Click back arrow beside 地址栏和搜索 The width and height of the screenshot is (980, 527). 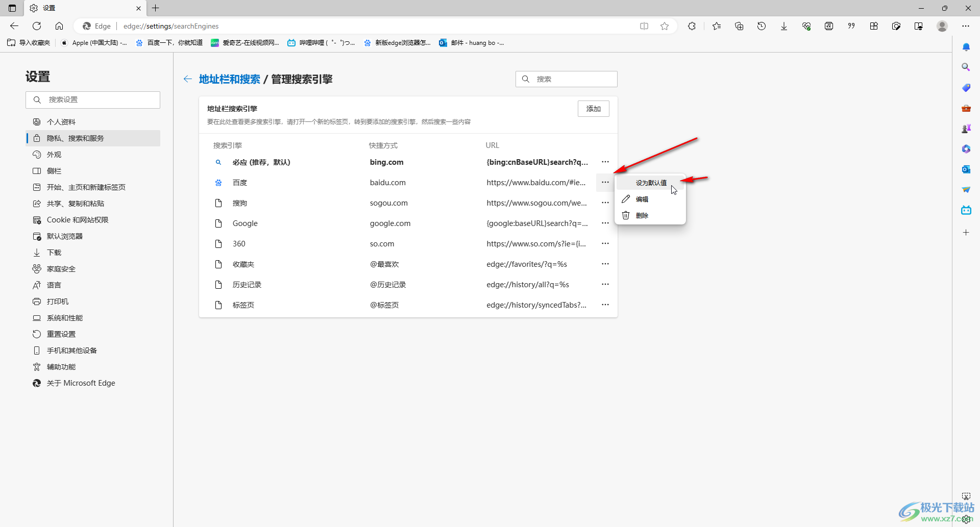point(188,79)
